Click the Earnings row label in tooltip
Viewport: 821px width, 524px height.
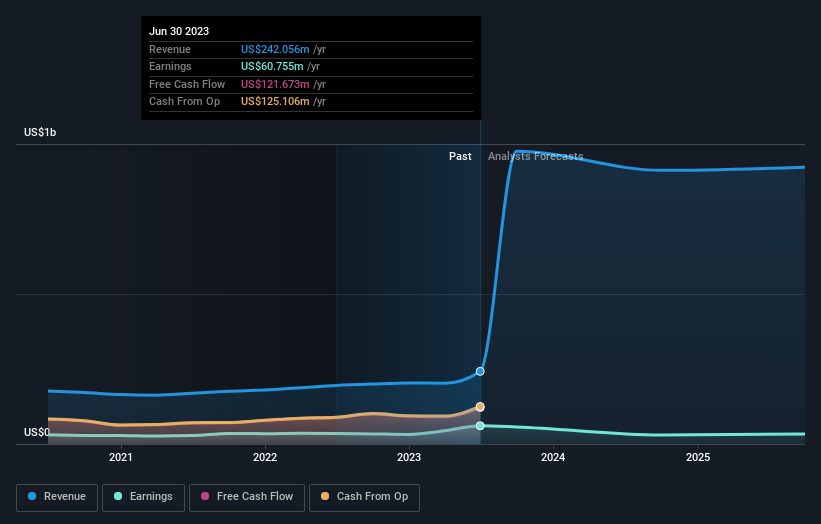170,66
